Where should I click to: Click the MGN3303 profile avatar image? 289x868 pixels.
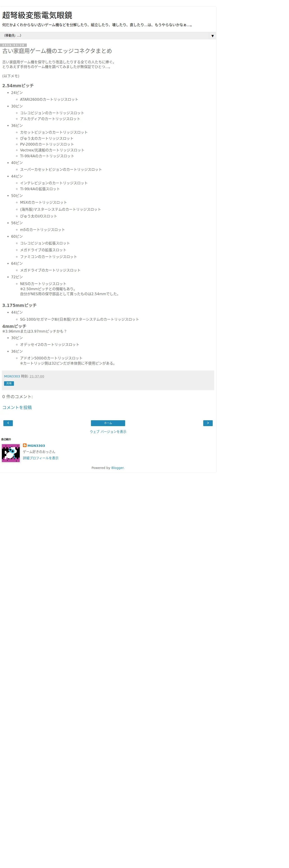(x=11, y=453)
